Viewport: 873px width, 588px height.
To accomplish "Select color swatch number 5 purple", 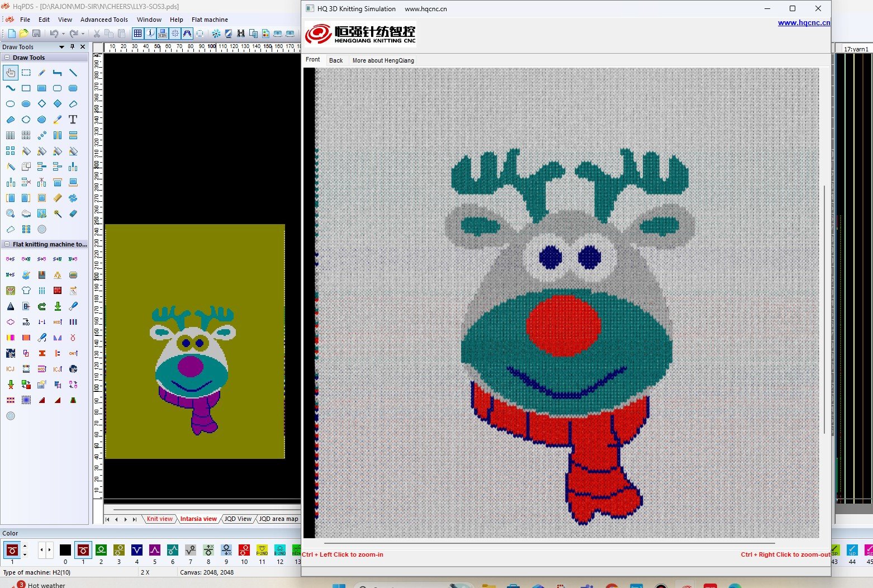I will [155, 550].
